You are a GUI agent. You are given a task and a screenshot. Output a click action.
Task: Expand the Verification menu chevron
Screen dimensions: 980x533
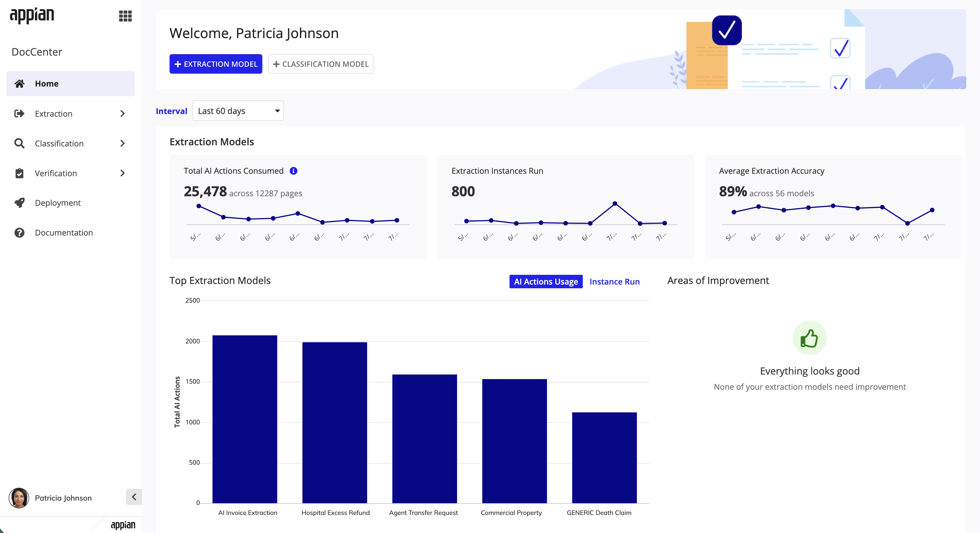click(x=122, y=173)
